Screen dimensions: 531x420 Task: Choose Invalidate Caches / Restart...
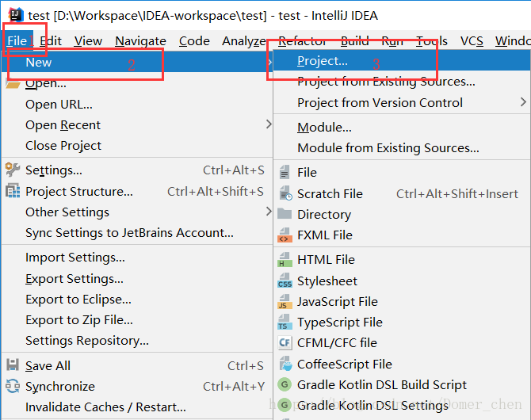pos(137,407)
